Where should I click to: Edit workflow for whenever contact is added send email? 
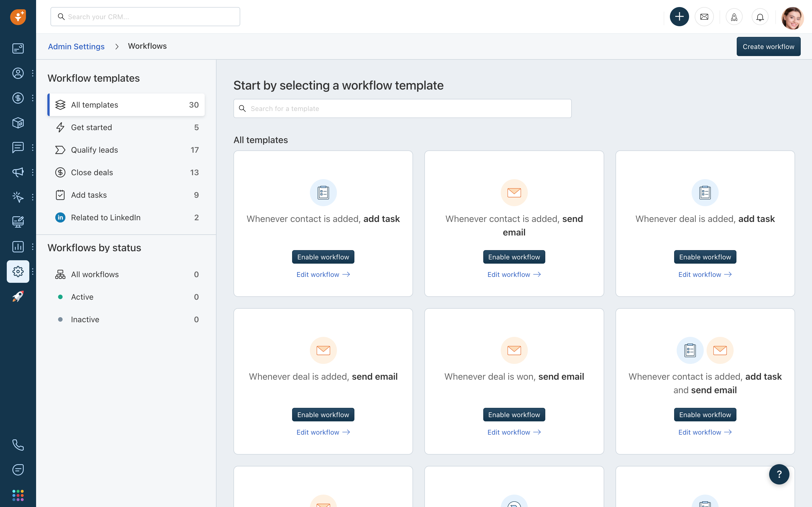pos(514,274)
